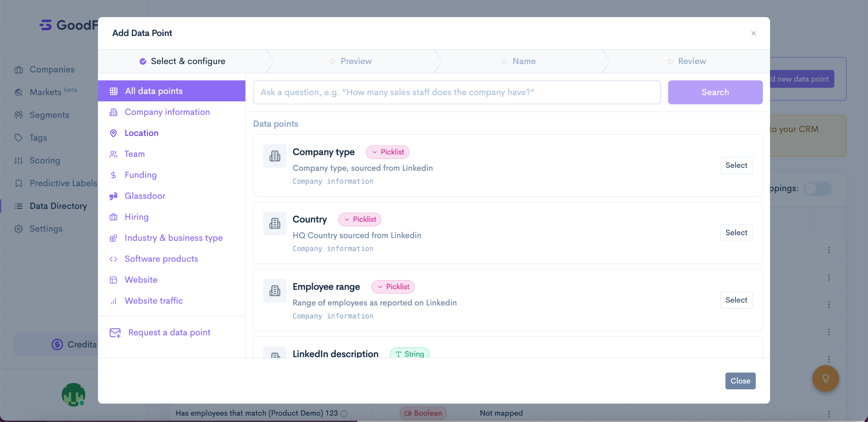Click the Hiring briefcase icon
This screenshot has height=422, width=868.
[113, 217]
